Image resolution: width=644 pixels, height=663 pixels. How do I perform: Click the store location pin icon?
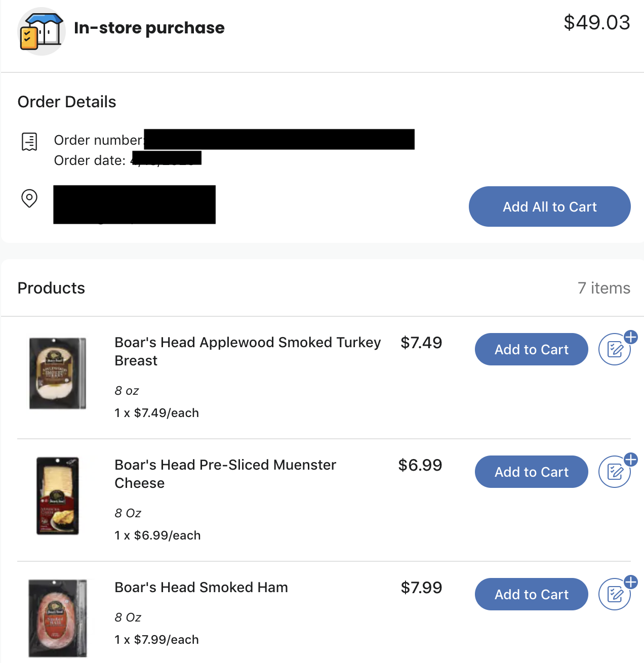tap(29, 198)
